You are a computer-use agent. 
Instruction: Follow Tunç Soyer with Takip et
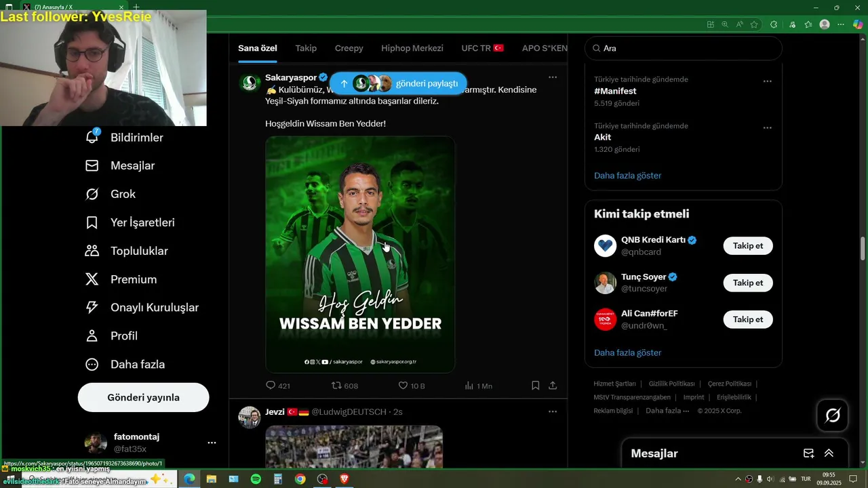[748, 283]
